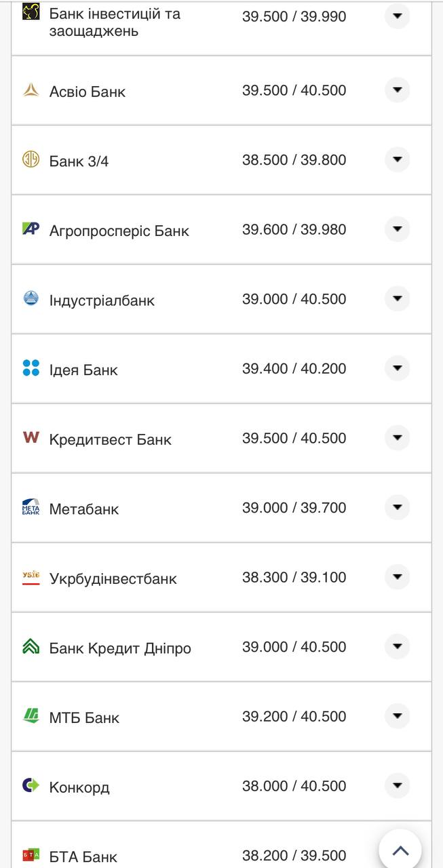Click the МТБ Банк name text
The image size is (443, 868).
click(x=84, y=717)
